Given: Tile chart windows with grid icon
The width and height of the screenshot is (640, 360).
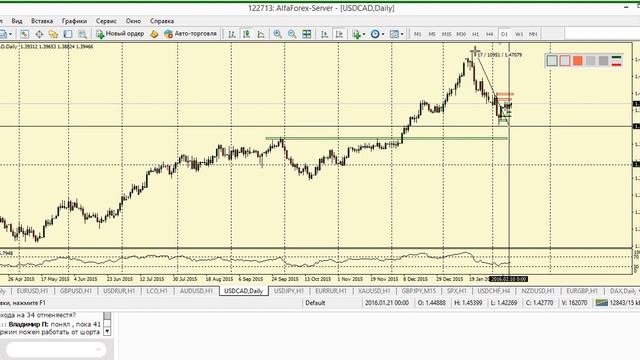Looking at the screenshot, I should pyautogui.click(x=307, y=34).
